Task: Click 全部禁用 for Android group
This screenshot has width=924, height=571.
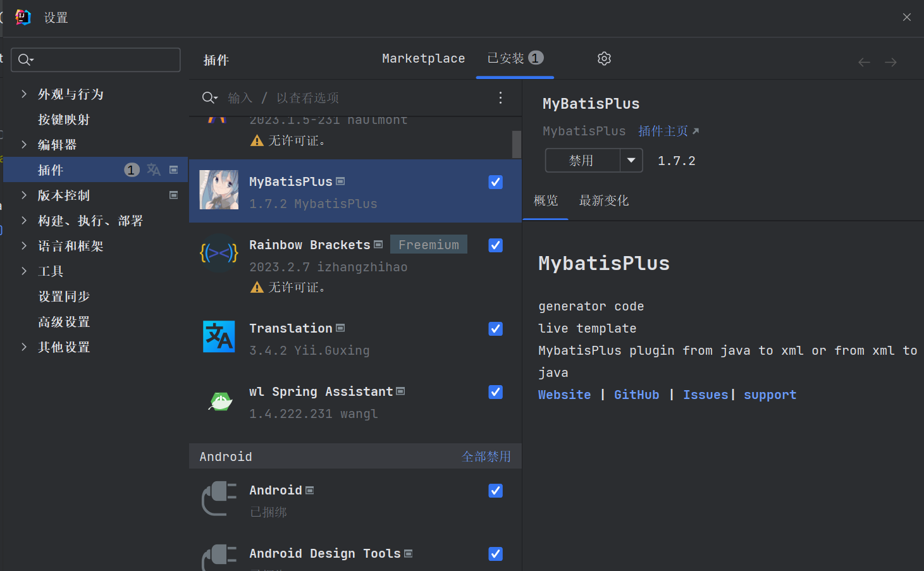Action: [486, 457]
